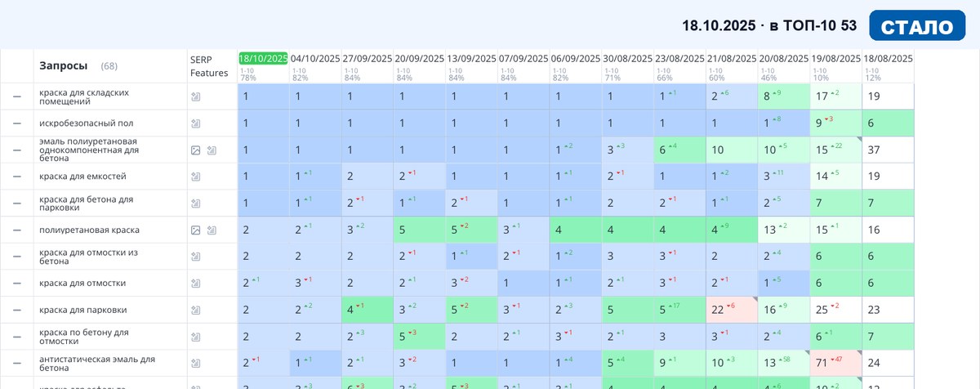Select the 30/08/2025 date column header
980x389 pixels.
point(628,58)
